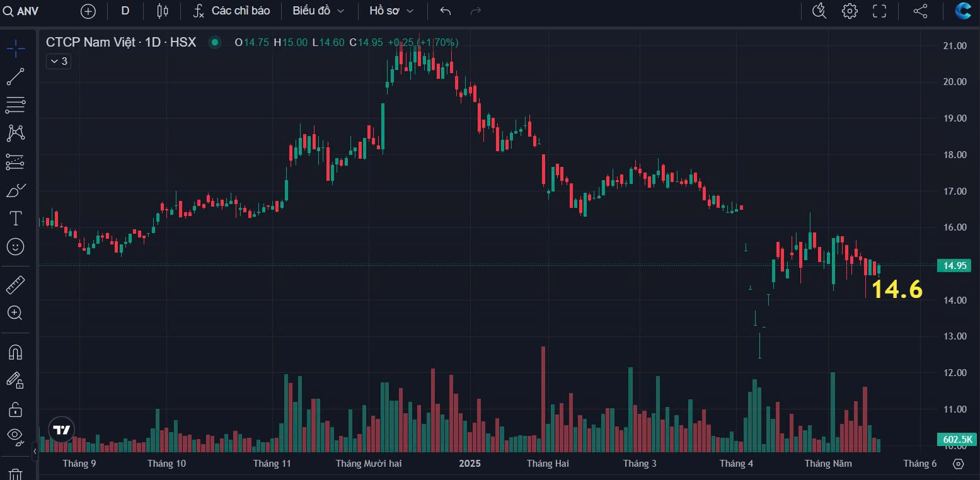The width and height of the screenshot is (980, 480).
Task: Open the emoji icons tool
Action: (15, 246)
